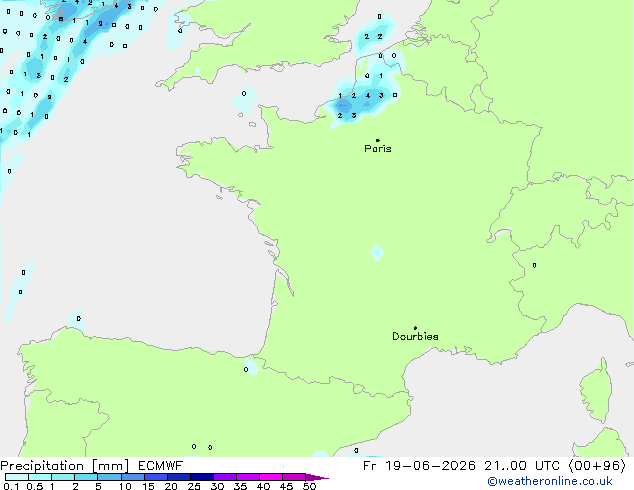634x490 pixels.
Task: Select the 2–5 mm legend swatch
Action: [86, 477]
